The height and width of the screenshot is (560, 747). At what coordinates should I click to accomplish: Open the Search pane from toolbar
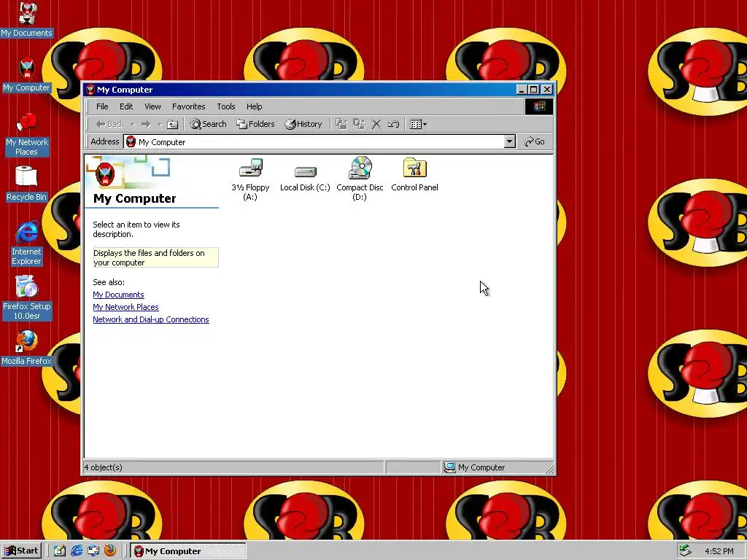[x=208, y=124]
